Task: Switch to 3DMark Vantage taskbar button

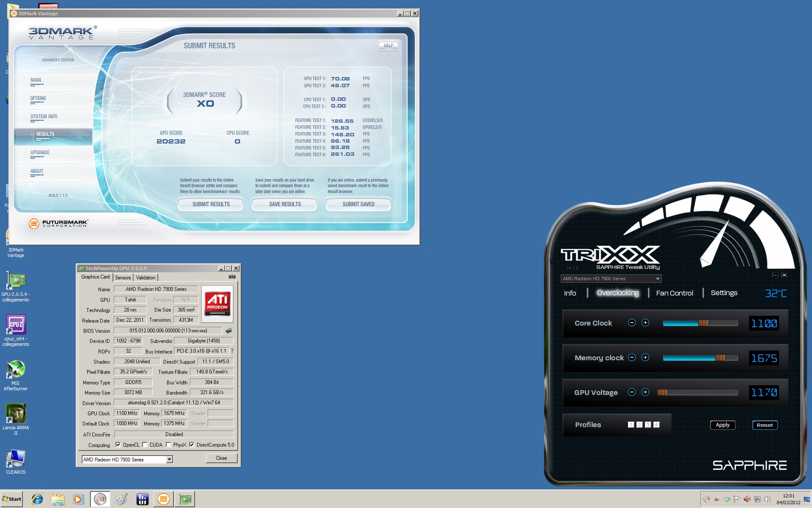Action: tap(164, 499)
